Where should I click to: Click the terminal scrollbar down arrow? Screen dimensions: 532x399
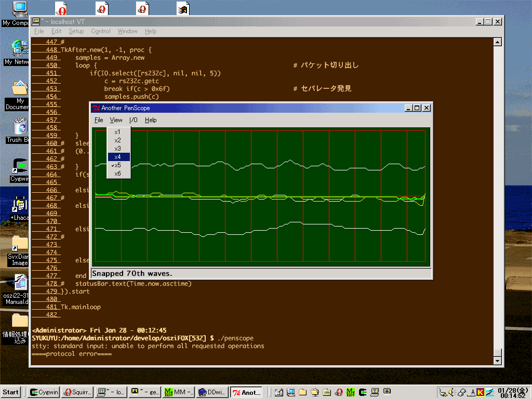pyautogui.click(x=497, y=361)
